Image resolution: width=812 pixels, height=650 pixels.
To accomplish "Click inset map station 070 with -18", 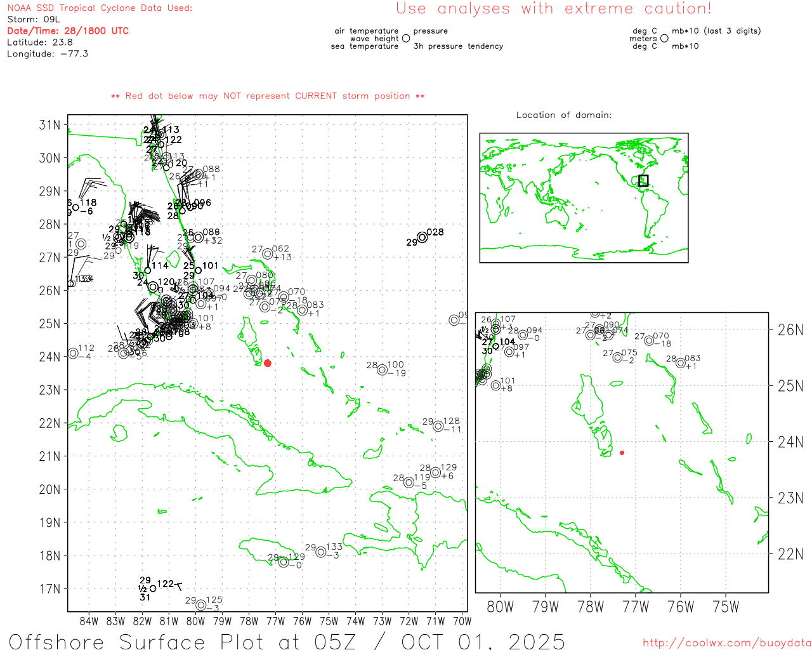I will 649,341.
